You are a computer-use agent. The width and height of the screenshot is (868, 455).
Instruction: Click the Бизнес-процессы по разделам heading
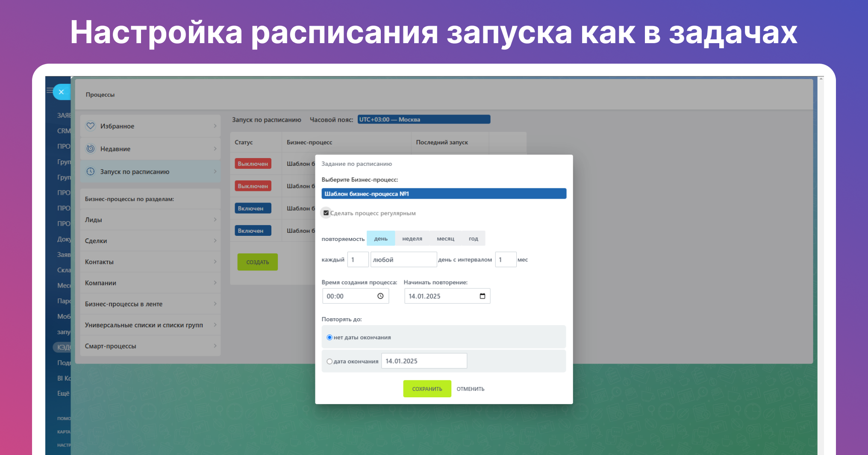pyautogui.click(x=129, y=199)
